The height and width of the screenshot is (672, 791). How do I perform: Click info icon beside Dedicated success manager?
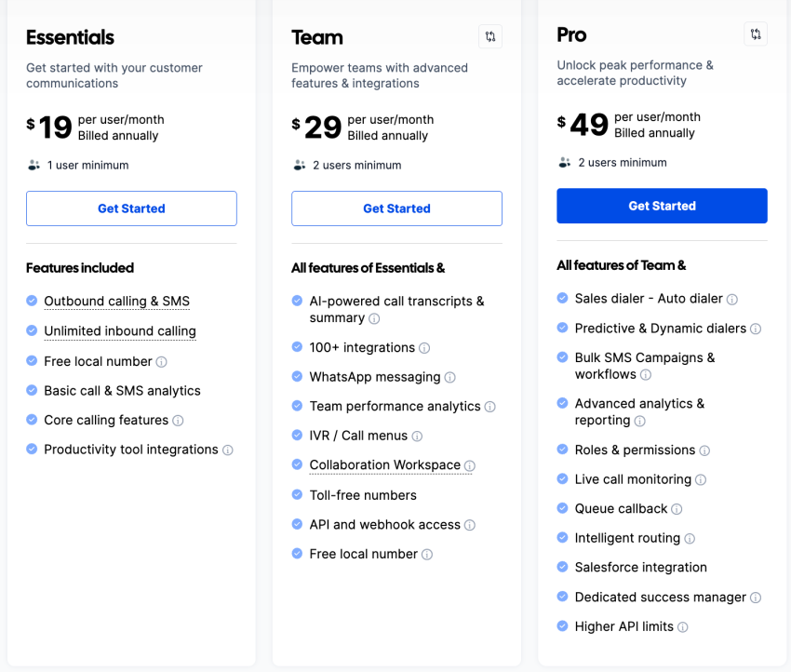point(756,598)
